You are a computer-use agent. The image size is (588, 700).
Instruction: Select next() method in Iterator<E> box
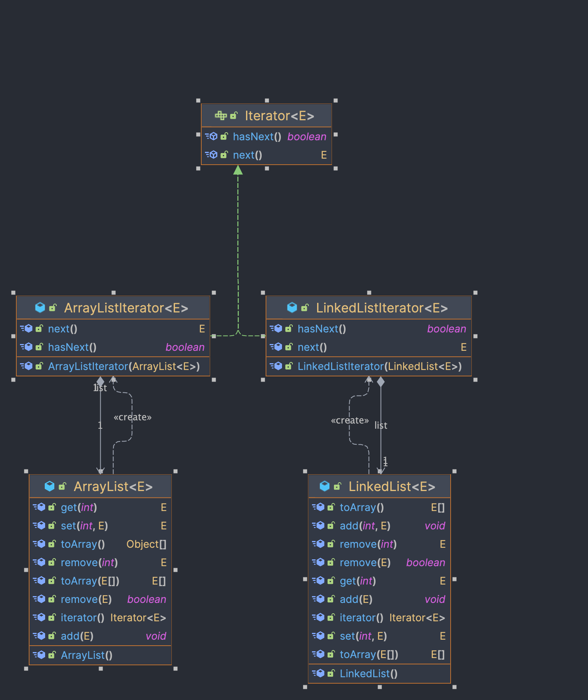[x=266, y=155]
